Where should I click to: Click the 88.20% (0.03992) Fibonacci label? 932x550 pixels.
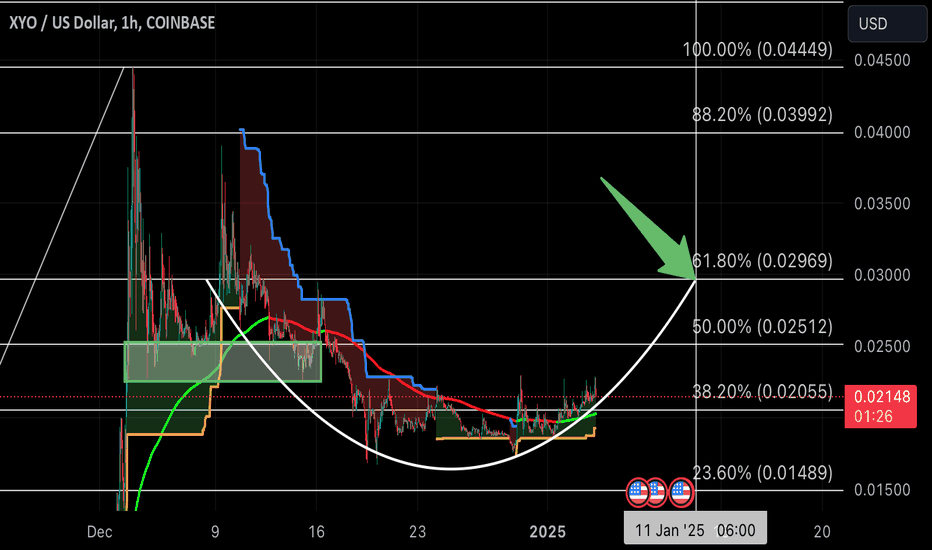click(x=762, y=114)
